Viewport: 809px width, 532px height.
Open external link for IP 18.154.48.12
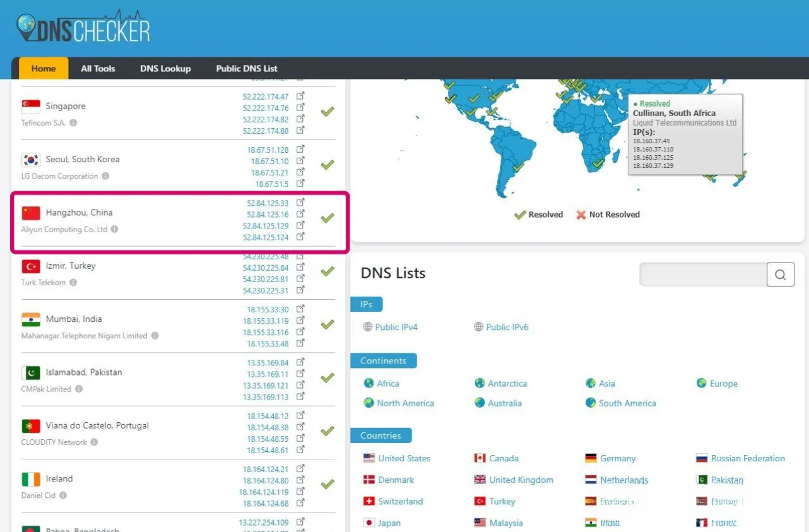point(301,415)
